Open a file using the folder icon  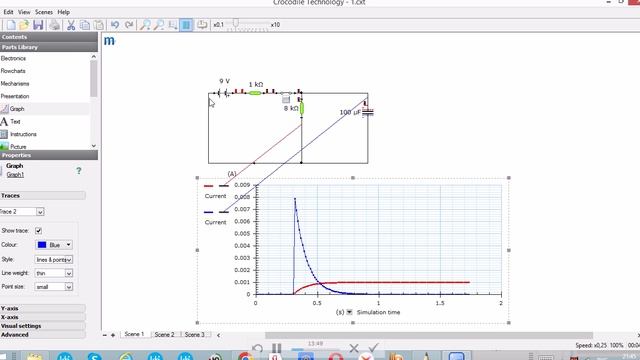point(24,25)
